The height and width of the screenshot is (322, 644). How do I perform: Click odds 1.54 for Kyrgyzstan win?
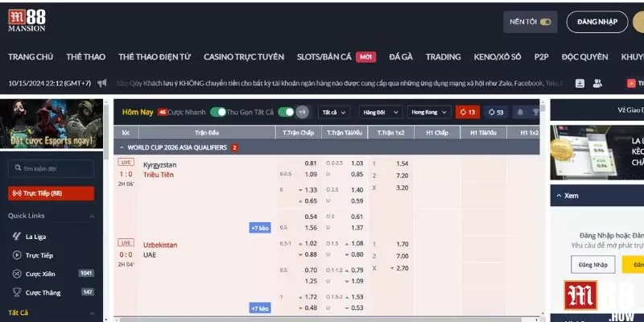point(402,163)
